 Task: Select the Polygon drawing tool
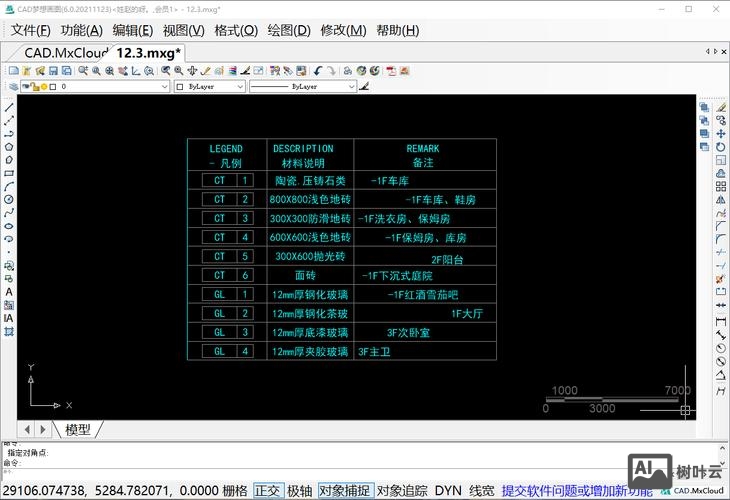pos(9,146)
